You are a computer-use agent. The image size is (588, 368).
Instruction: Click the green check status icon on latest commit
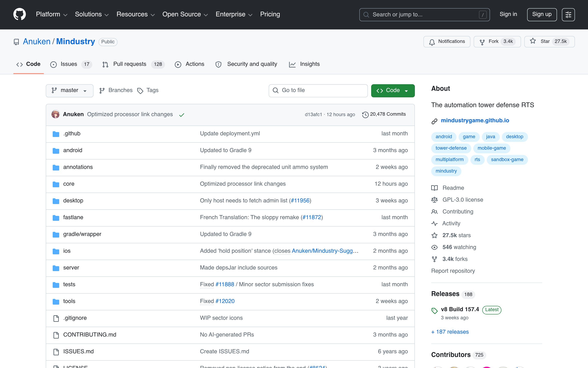point(182,115)
